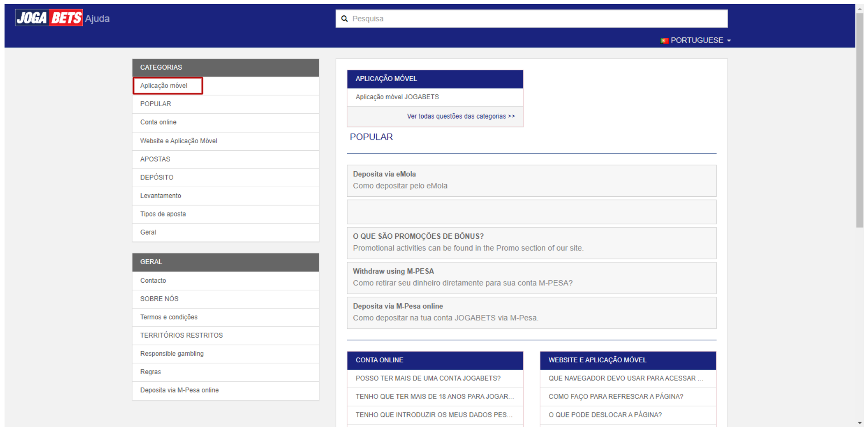This screenshot has width=868, height=431.
Task: Click Ver todas questões das categorias
Action: point(461,116)
